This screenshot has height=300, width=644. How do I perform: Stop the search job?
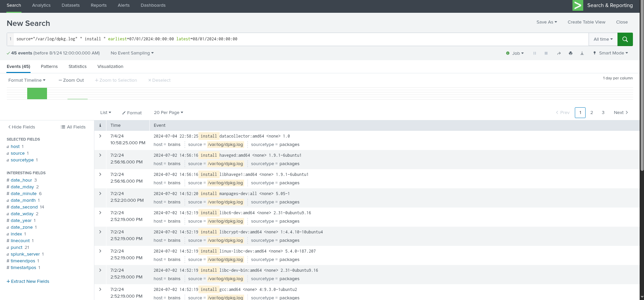(546, 53)
